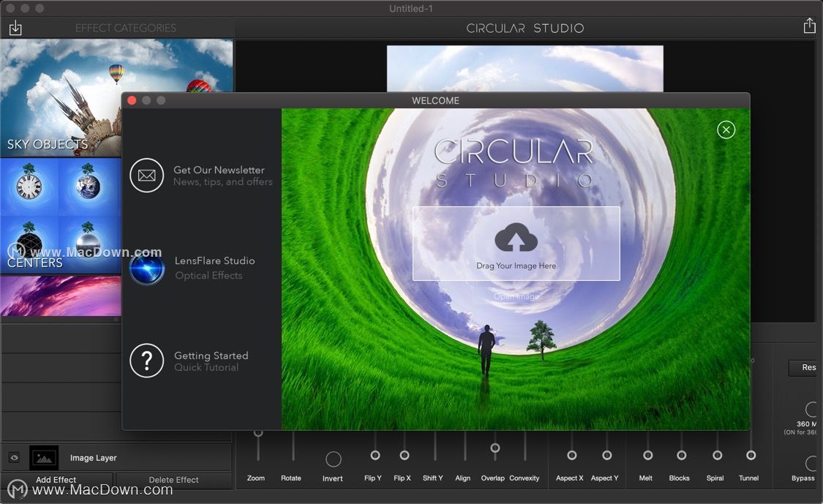Toggle Image Layer visibility eye icon
823x504 pixels.
[14, 458]
